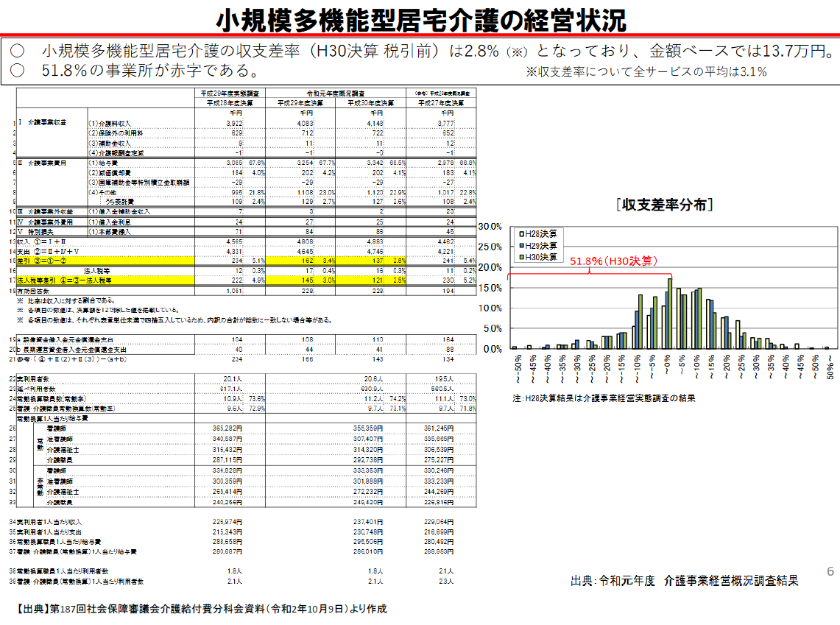
Task: Click the chart note 注:H28決算結果は介護事業経営実態調査の結果
Action: 604,398
